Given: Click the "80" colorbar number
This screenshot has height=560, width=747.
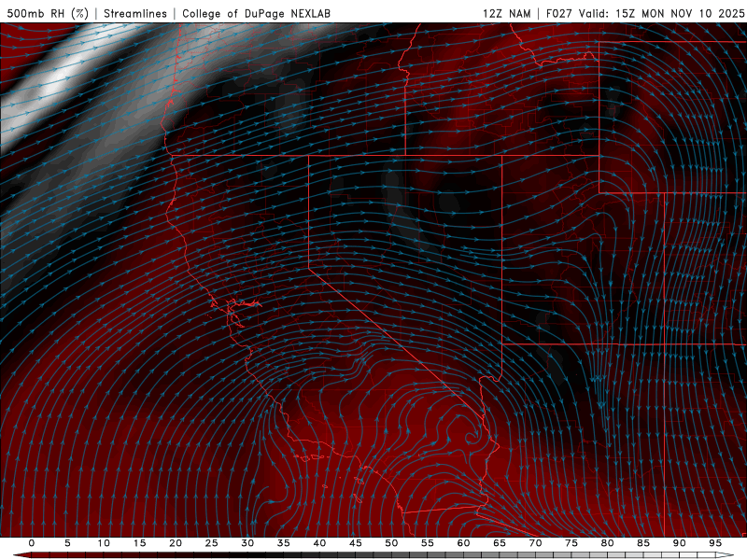Looking at the screenshot, I should click(608, 543).
